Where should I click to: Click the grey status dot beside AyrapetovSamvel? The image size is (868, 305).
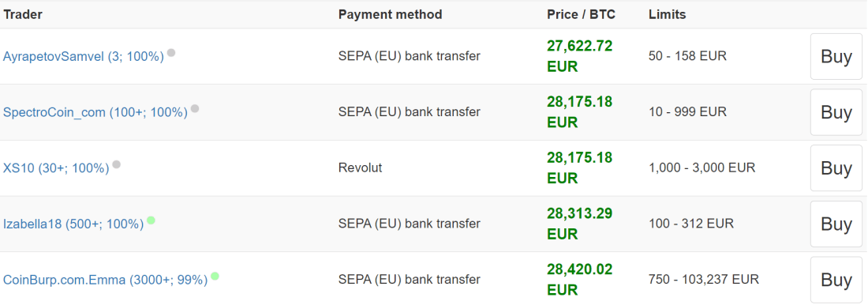(x=171, y=53)
